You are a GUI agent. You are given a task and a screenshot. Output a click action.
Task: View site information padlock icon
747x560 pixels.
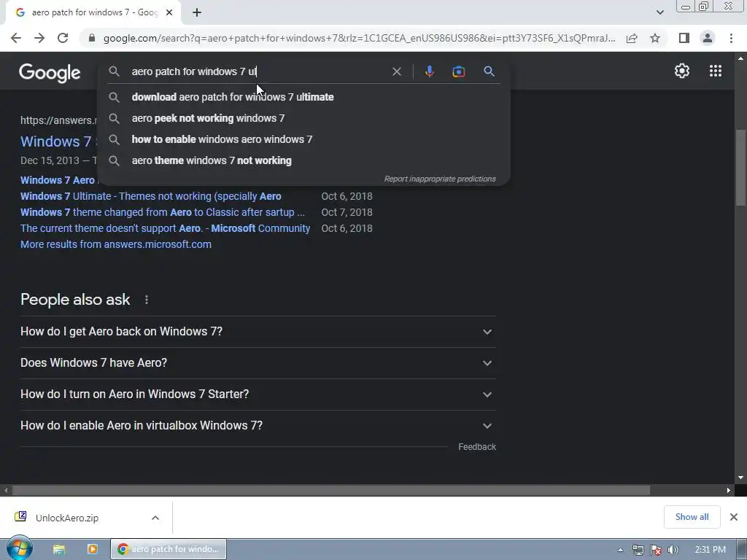[92, 38]
